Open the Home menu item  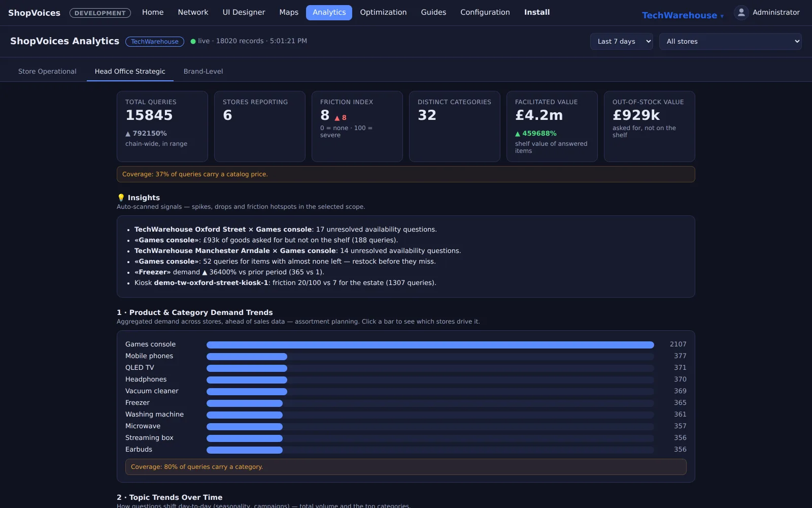click(153, 12)
